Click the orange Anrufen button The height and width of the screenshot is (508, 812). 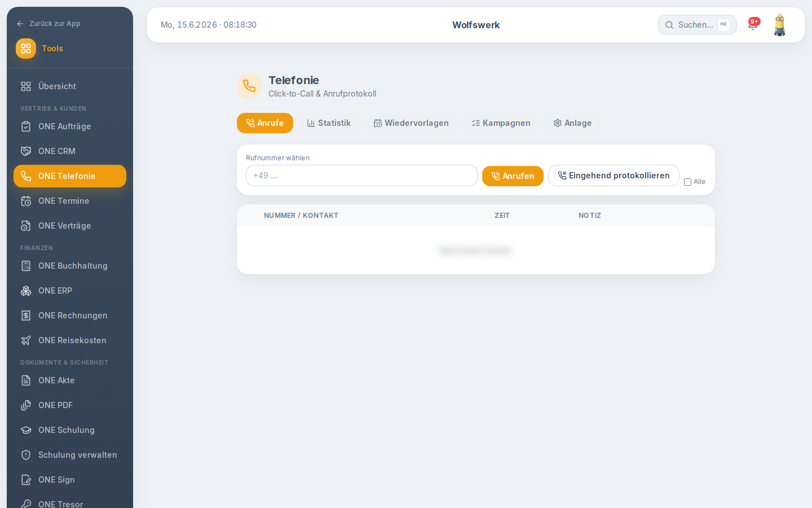point(513,176)
